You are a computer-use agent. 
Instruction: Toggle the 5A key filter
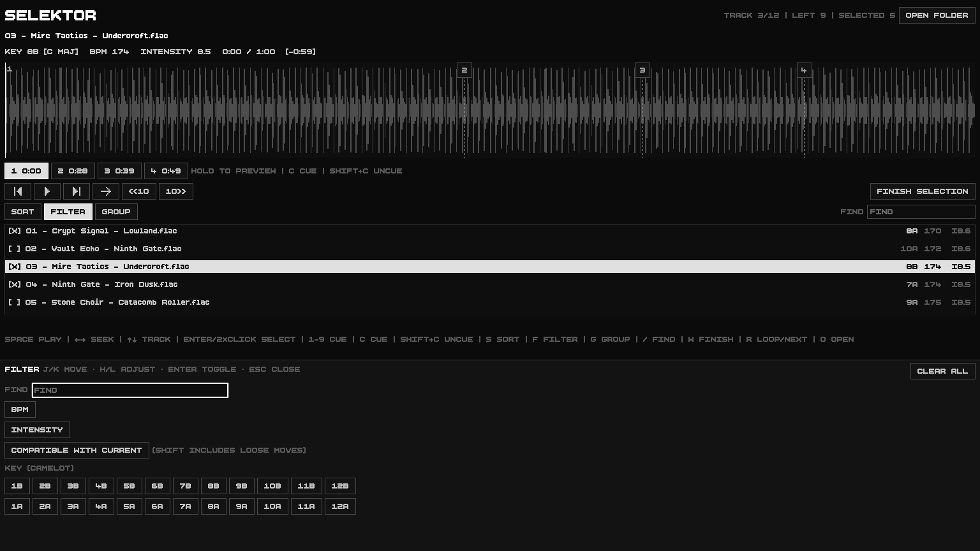(x=129, y=506)
